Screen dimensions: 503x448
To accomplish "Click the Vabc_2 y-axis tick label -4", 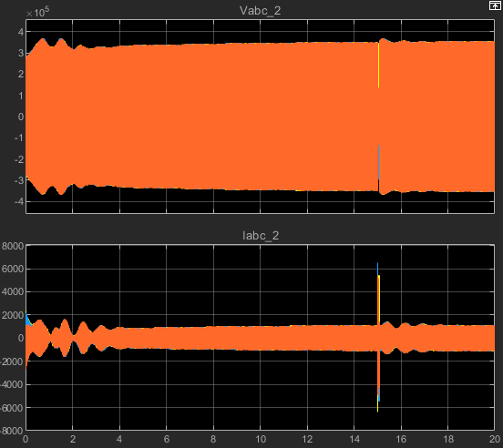I will pyautogui.click(x=19, y=201).
